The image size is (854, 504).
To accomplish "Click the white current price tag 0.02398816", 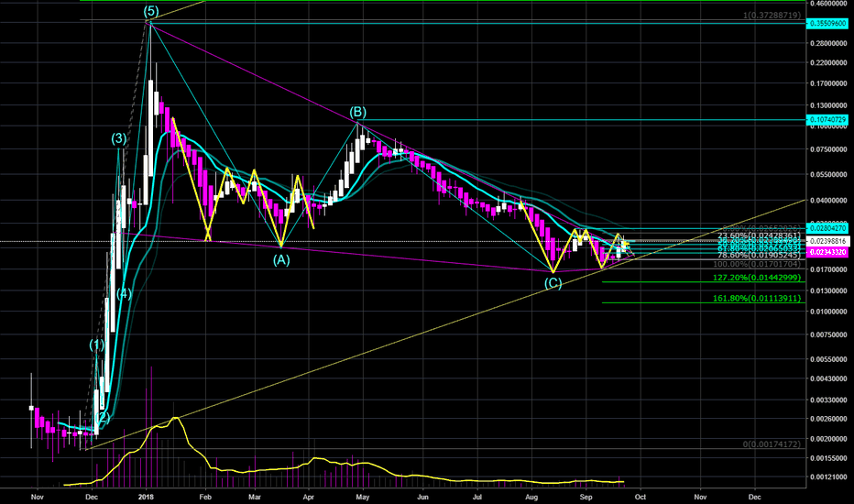I will (827, 241).
